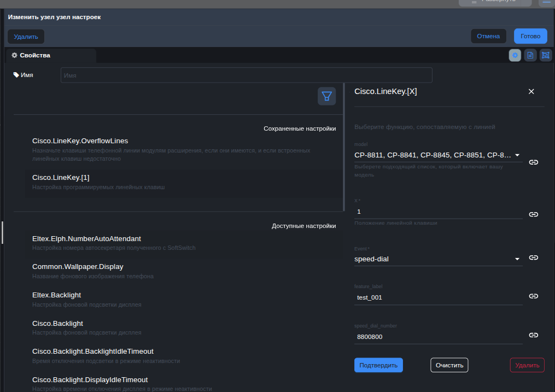Close the Cisco.LineKey.[X] panel

coord(531,92)
